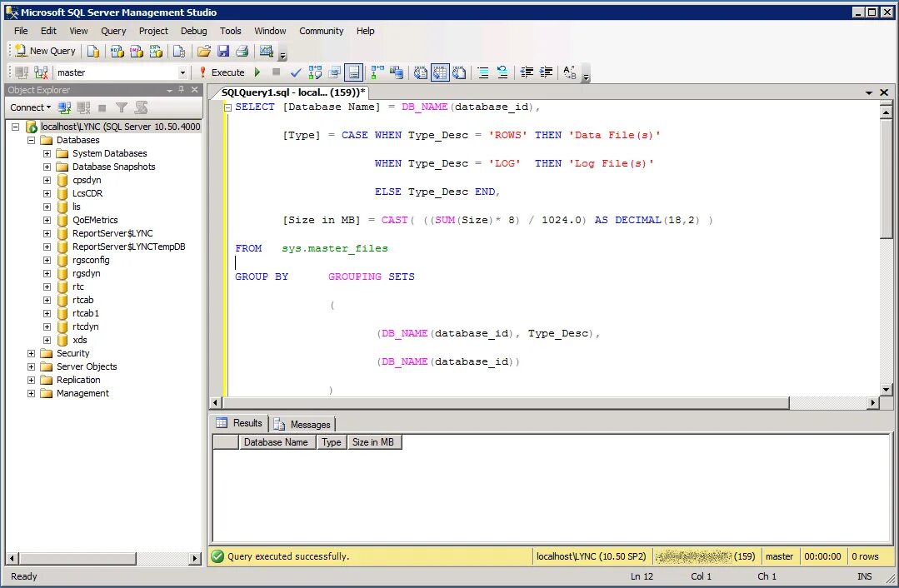The width and height of the screenshot is (899, 588).
Task: Expand the LcsCDR database node
Action: point(47,193)
